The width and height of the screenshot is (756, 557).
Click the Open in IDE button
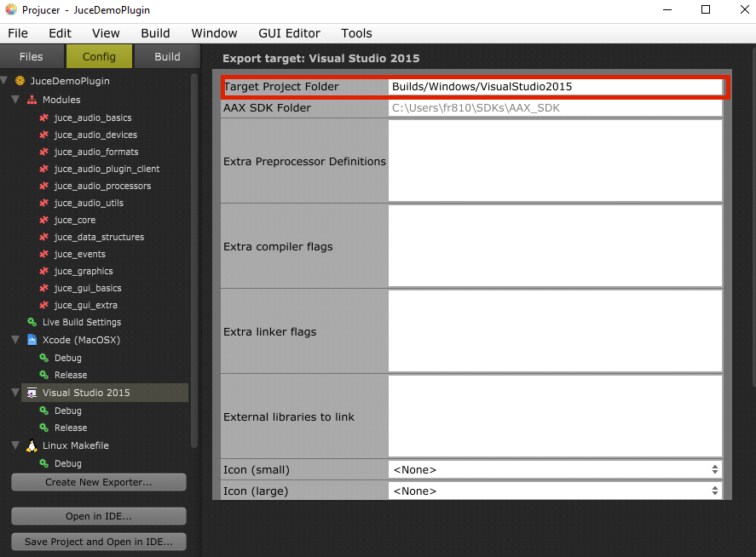pyautogui.click(x=99, y=516)
